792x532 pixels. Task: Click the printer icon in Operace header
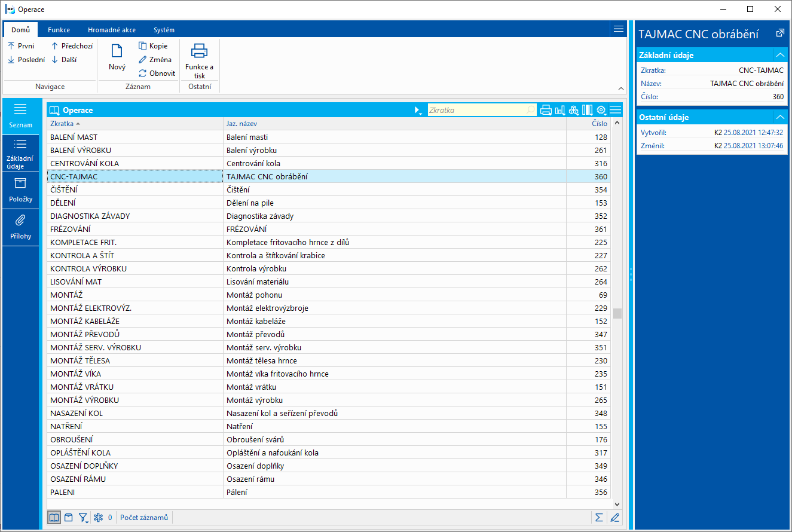coord(545,110)
